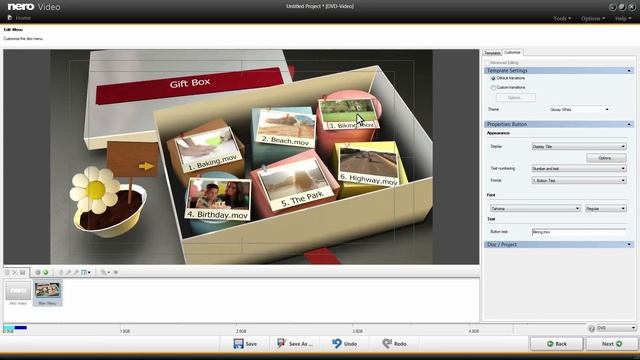Enable the Advanced Editing checkbox
Screen dimensions: 640x360
pyautogui.click(x=487, y=63)
